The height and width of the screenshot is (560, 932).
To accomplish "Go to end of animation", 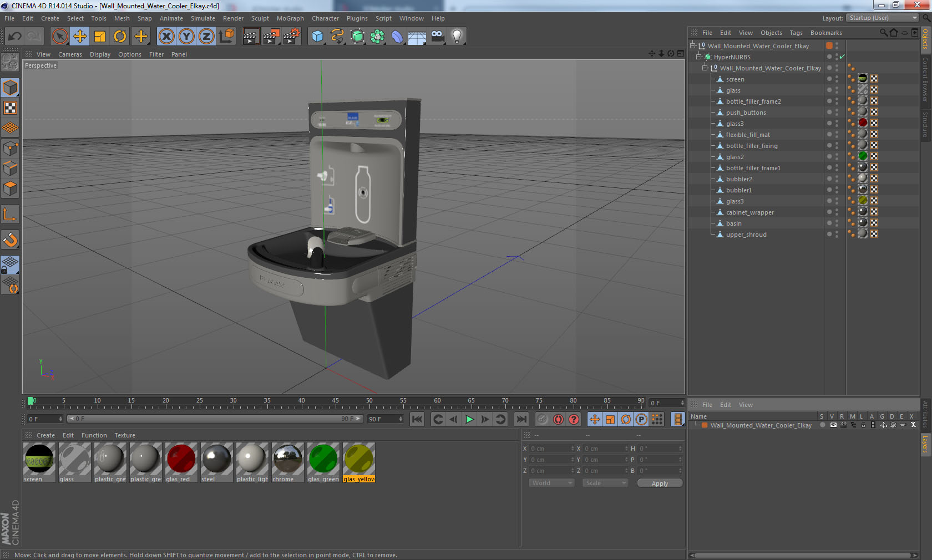I will coord(521,419).
